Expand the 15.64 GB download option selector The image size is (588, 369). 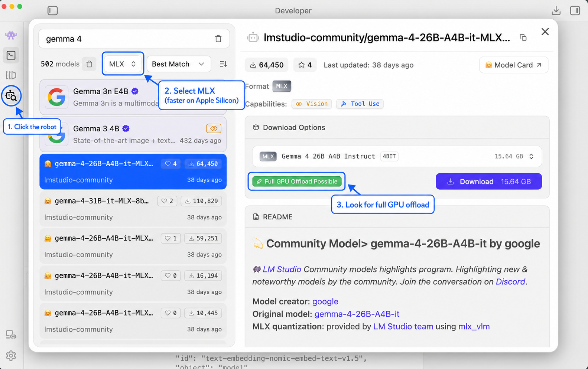(532, 157)
